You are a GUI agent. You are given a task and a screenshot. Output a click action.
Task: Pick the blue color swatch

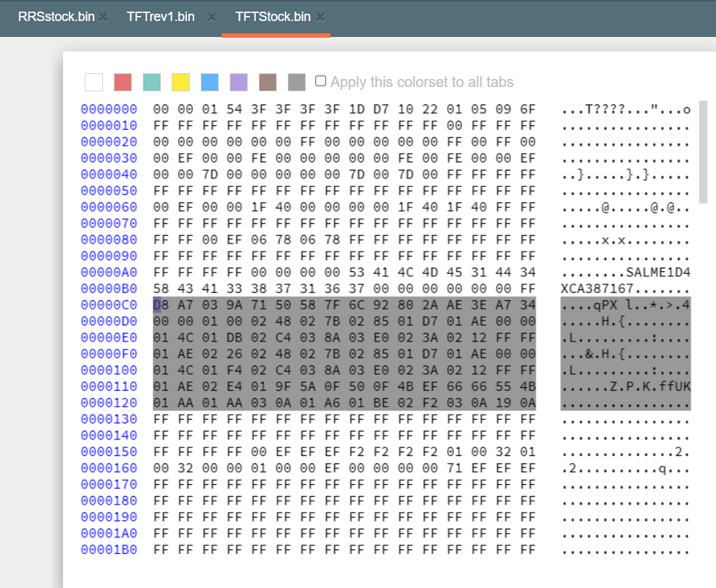209,82
